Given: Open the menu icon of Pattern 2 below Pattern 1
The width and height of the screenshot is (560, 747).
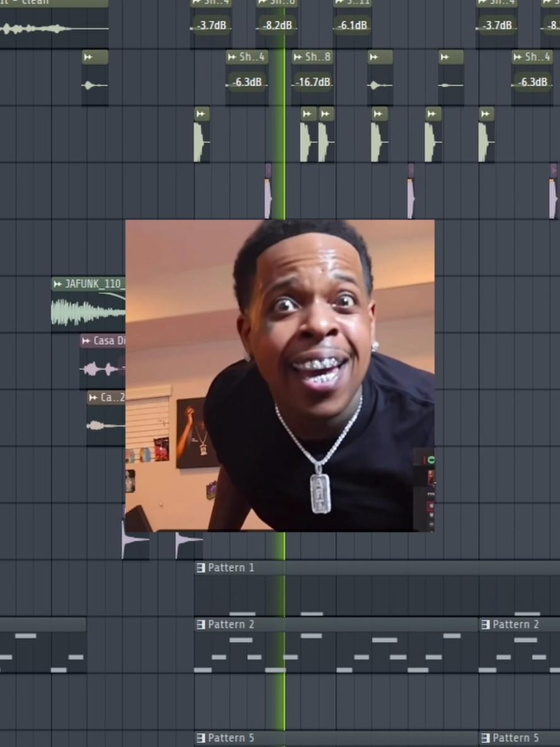Looking at the screenshot, I should coord(201,624).
